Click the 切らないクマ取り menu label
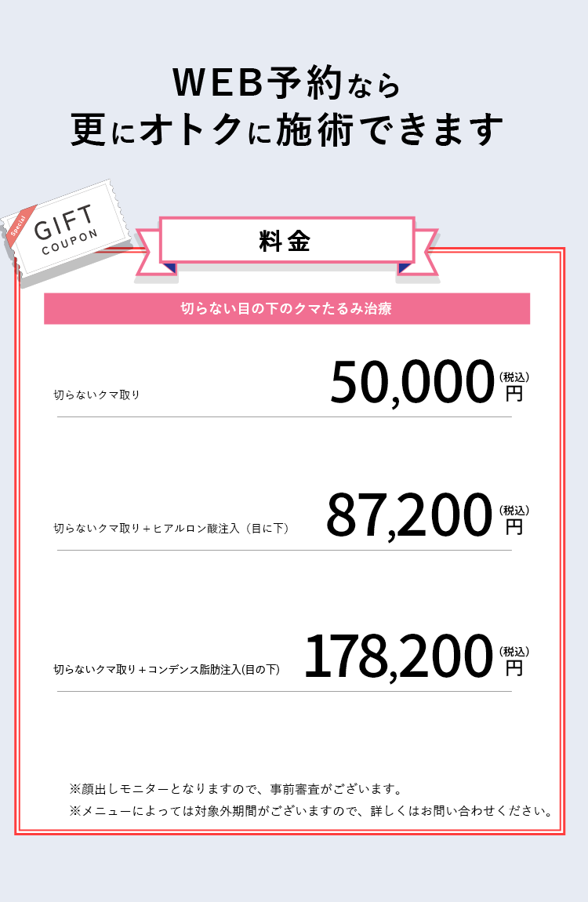This screenshot has width=588, height=902. point(96,395)
